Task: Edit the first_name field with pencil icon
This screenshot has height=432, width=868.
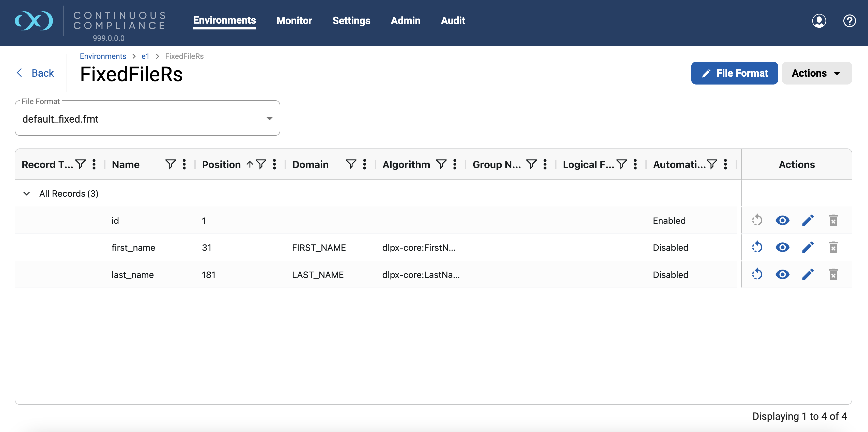Action: pos(808,247)
